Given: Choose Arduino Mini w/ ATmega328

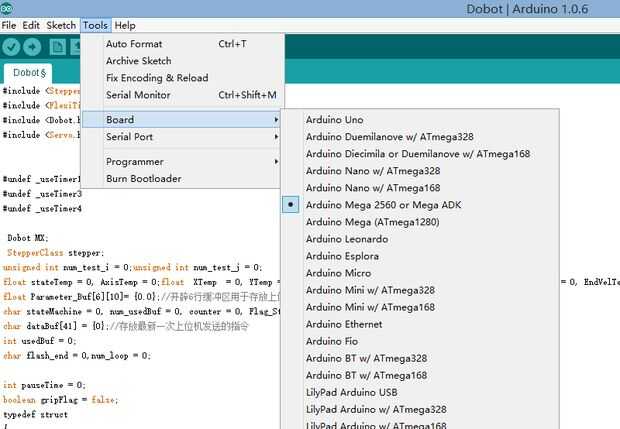Looking at the screenshot, I should pos(420,290).
